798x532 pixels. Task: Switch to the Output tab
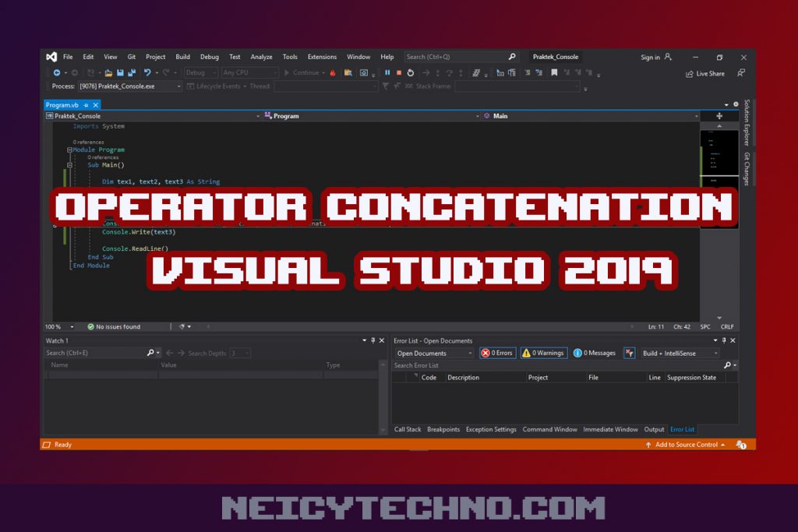click(x=654, y=429)
